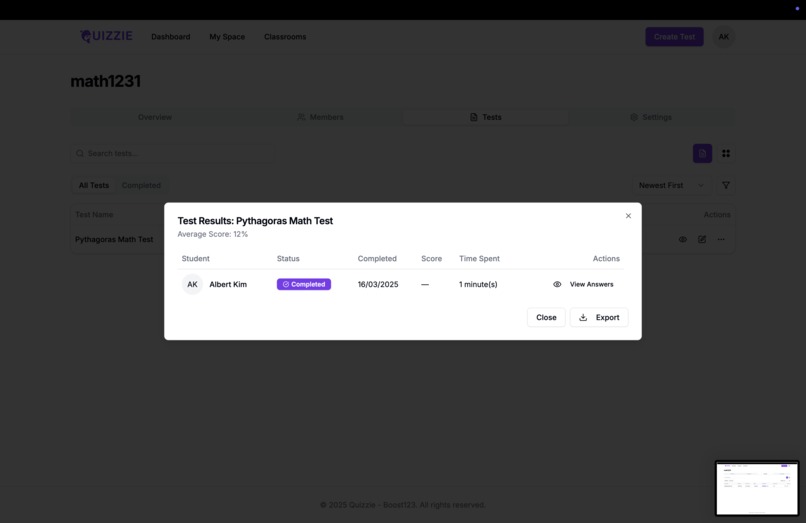Click the Student column header
This screenshot has width=806, height=523.
point(195,259)
